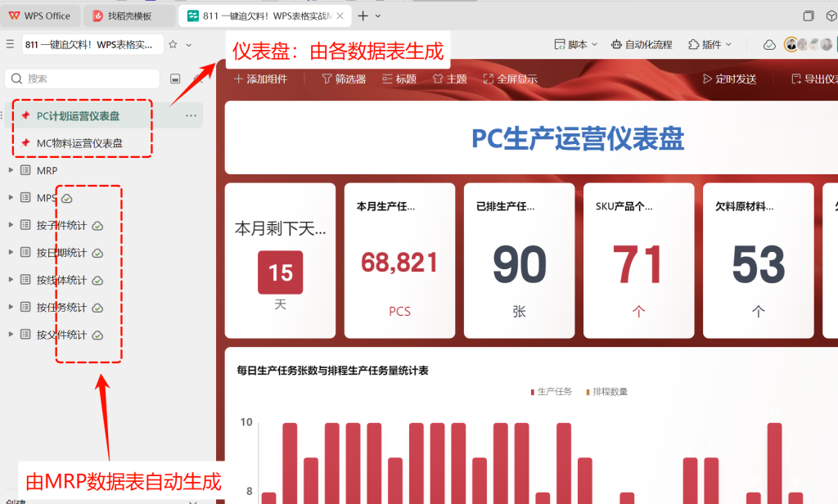This screenshot has width=838, height=504.
Task: Click the collapse-all icon beside the search box
Action: tap(175, 79)
